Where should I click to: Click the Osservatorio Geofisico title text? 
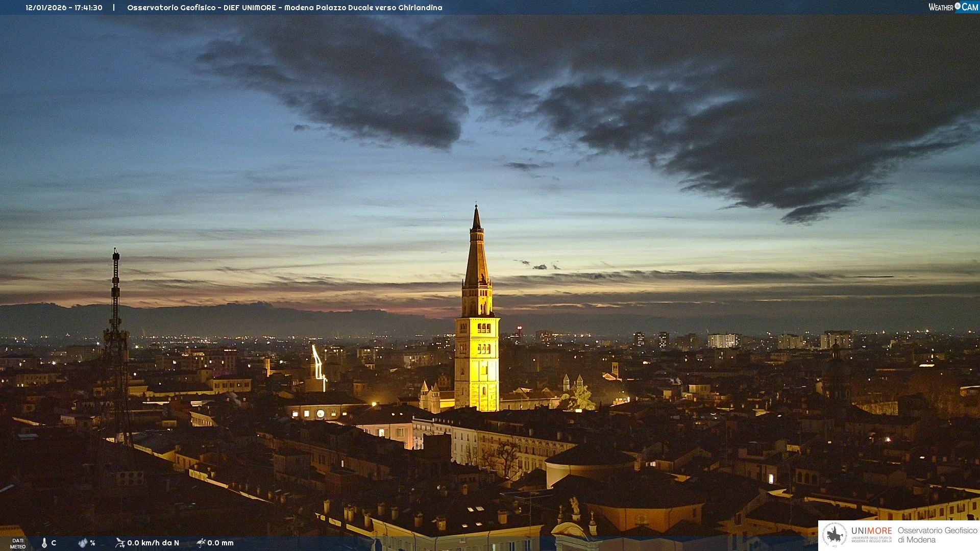(x=284, y=8)
